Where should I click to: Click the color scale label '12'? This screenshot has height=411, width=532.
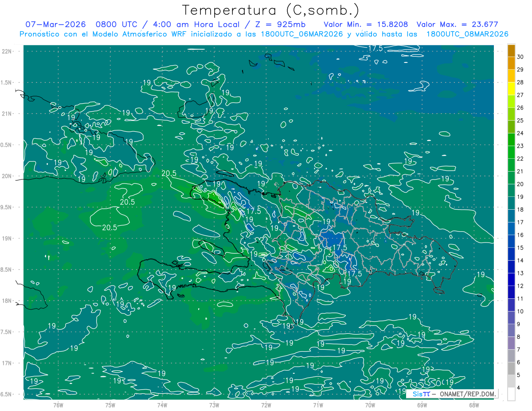pos(520,286)
